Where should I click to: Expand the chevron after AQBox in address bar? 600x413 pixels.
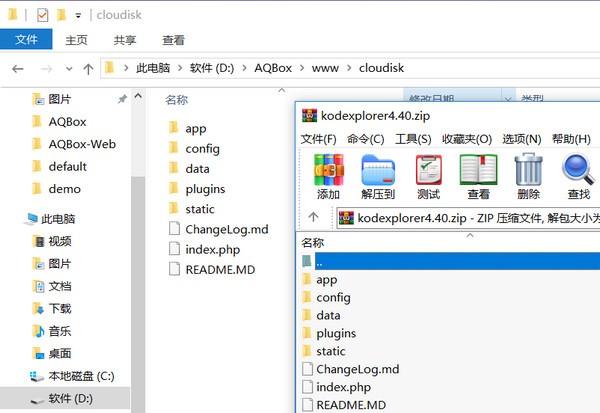point(302,68)
